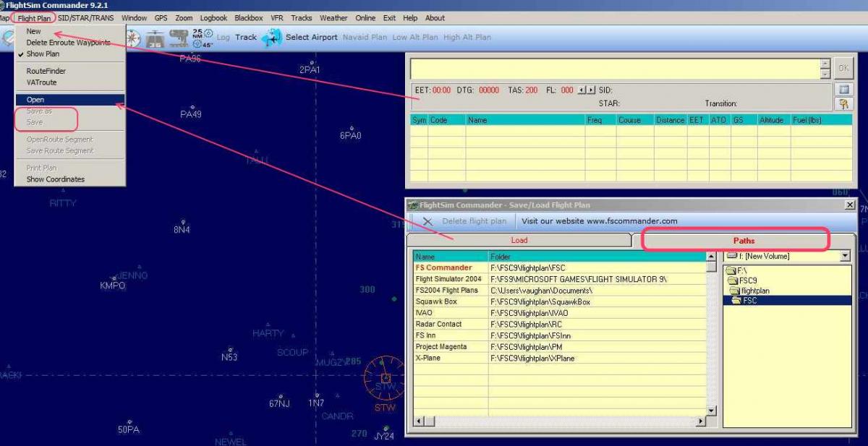This screenshot has width=868, height=446.
Task: Select the Radar Contact path row
Action: (558, 324)
